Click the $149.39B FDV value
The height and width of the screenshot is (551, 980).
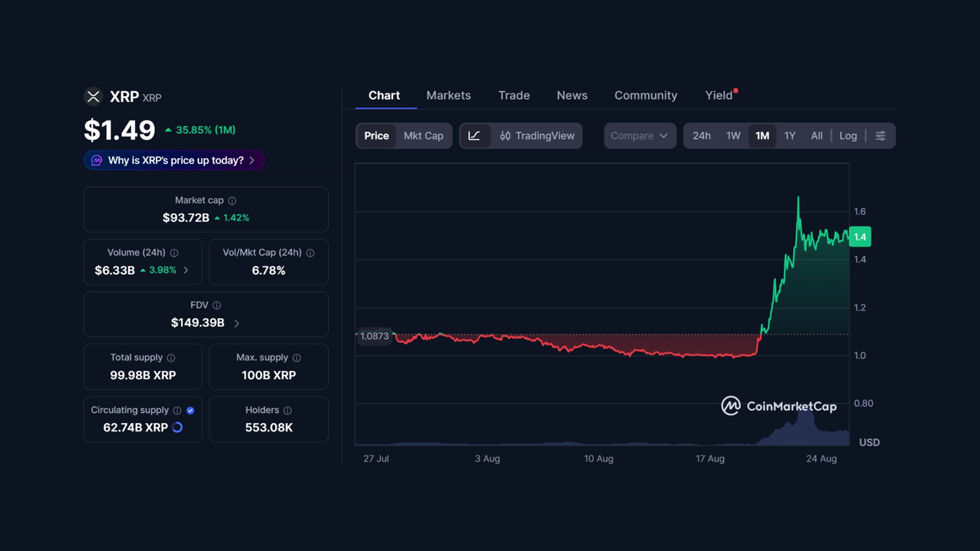(x=198, y=323)
